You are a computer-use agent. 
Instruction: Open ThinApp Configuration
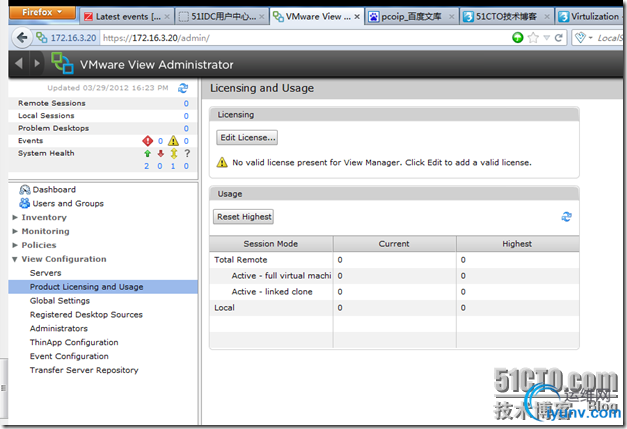click(x=74, y=343)
